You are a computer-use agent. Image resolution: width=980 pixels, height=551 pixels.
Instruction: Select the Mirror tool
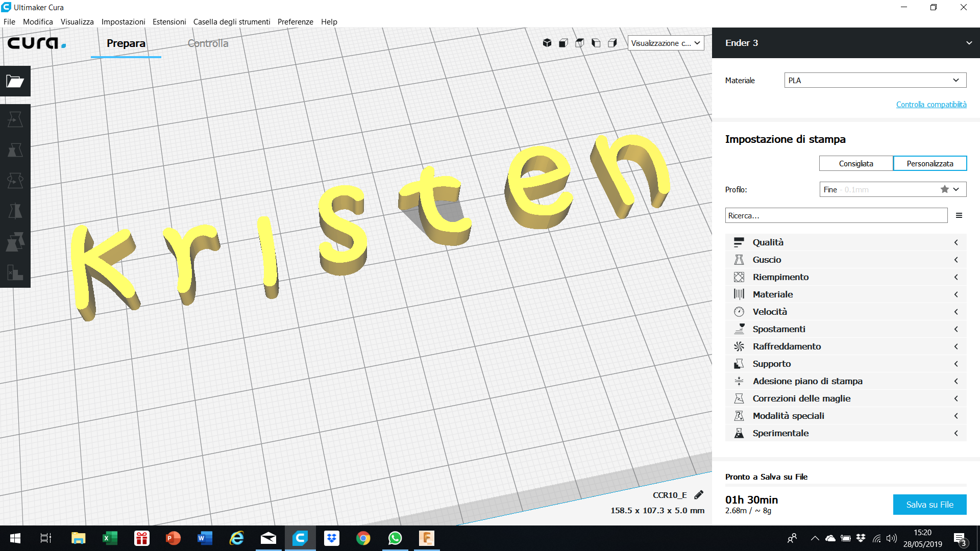[x=15, y=211]
